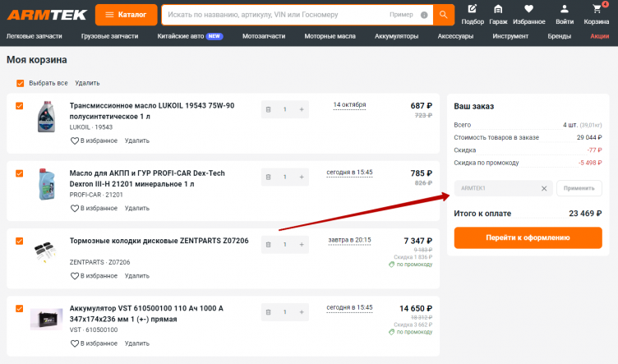The width and height of the screenshot is (618, 364).
Task: Add ZENTPARTS brake pads to В избранное
Action: [x=94, y=276]
